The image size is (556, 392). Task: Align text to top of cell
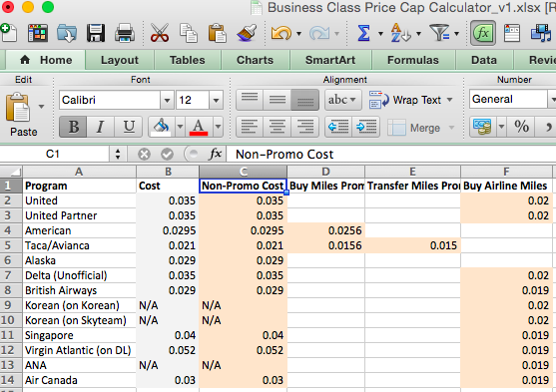pos(250,100)
